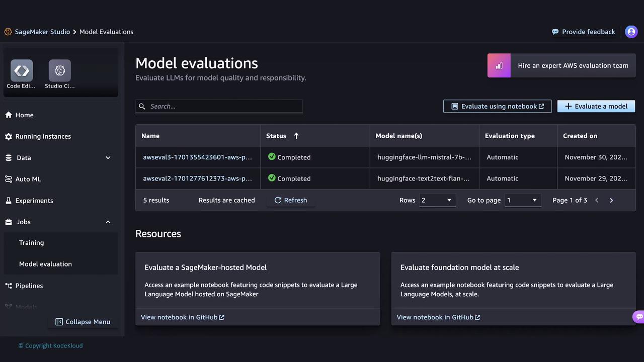This screenshot has height=362, width=644.
Task: Open Training under Jobs
Action: click(x=31, y=242)
